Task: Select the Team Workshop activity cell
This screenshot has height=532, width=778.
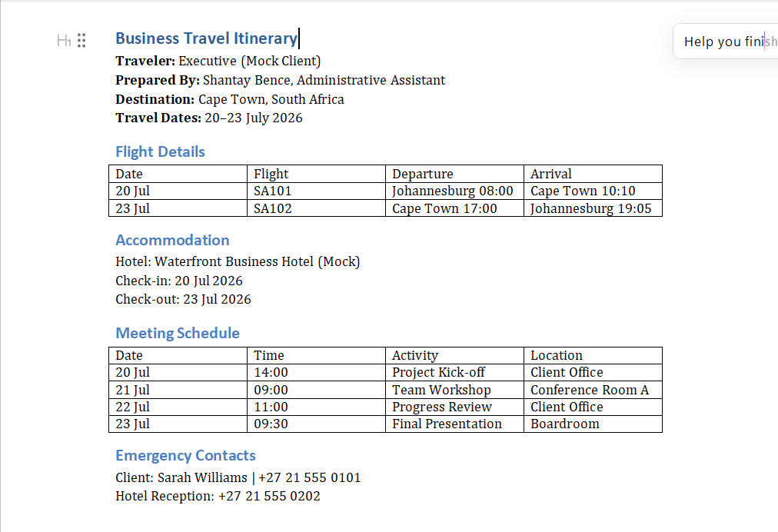Action: tap(454, 390)
